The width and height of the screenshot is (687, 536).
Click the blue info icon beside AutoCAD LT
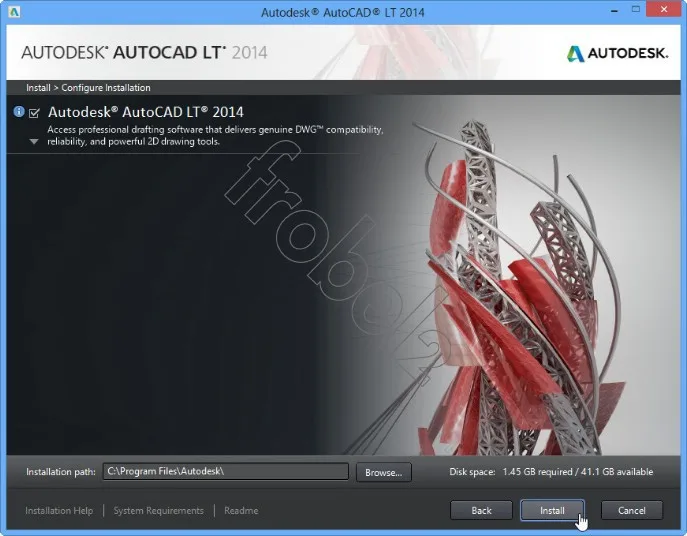(19, 112)
